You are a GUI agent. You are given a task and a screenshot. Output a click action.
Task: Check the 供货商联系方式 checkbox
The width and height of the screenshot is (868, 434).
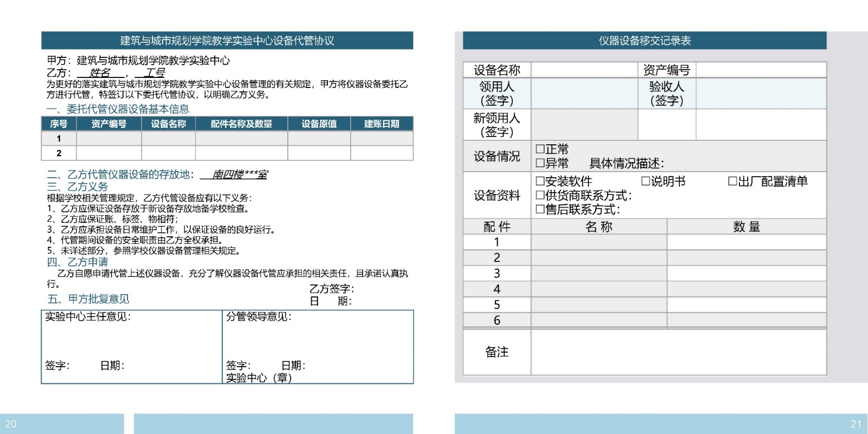[540, 196]
